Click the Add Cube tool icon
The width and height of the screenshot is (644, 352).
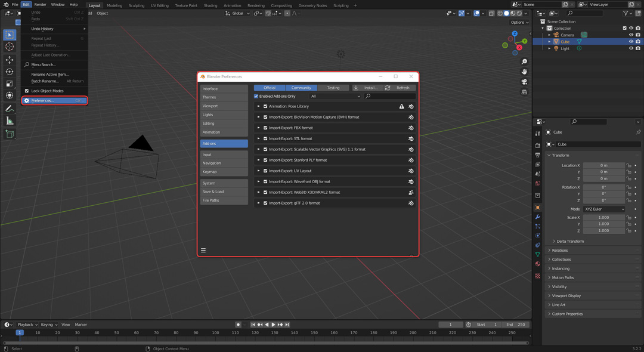coord(10,134)
